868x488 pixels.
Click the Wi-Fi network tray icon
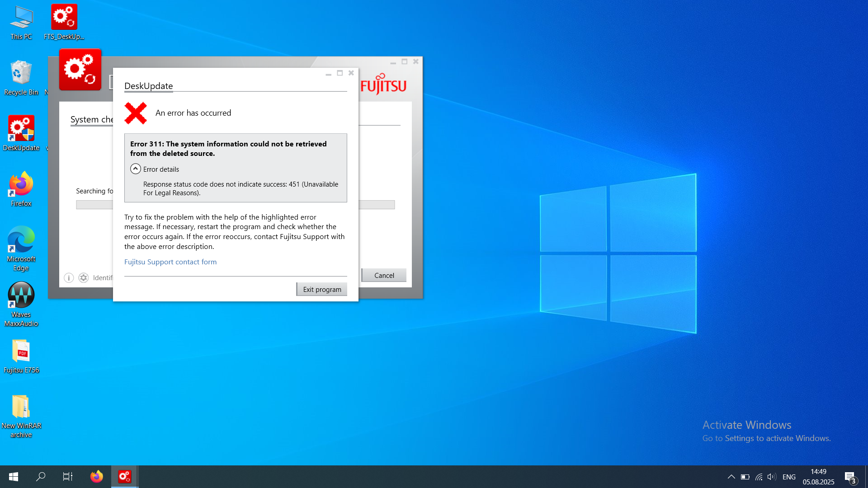pos(759,477)
